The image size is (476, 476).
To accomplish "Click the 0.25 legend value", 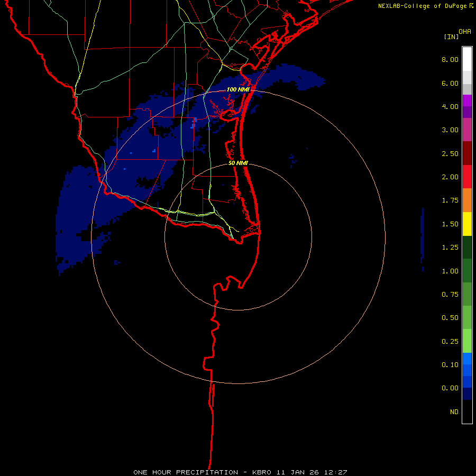I will click(450, 342).
